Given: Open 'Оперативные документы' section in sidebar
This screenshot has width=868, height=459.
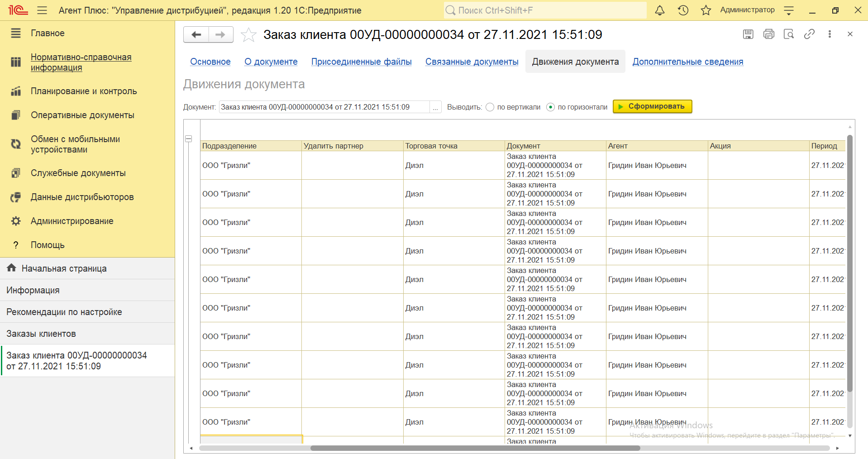Looking at the screenshot, I should (82, 115).
